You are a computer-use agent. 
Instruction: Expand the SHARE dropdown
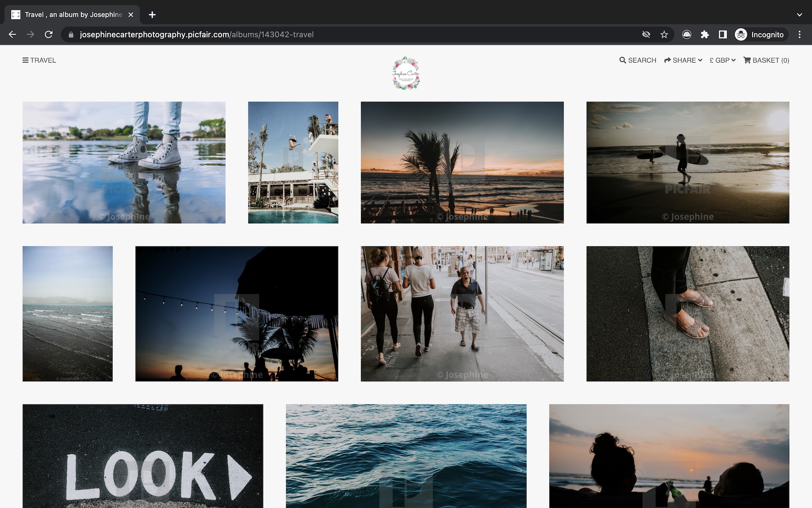(x=683, y=60)
